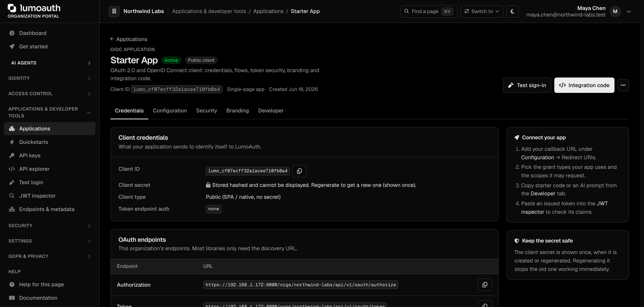Expand the Security sidebar section
This screenshot has height=307, width=644.
click(49, 226)
